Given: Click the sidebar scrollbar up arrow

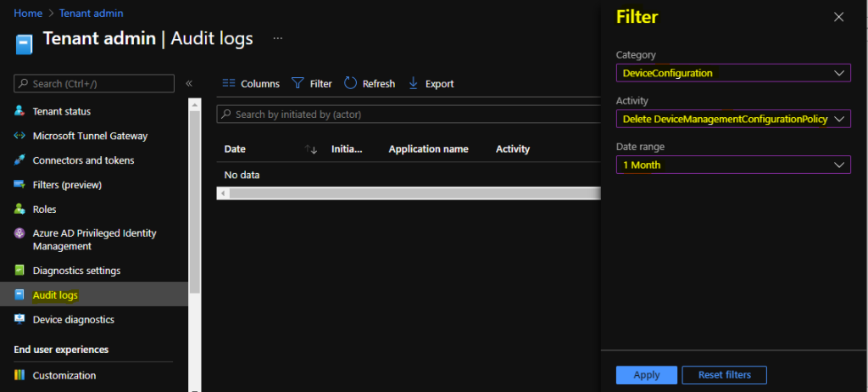Looking at the screenshot, I should tap(195, 104).
